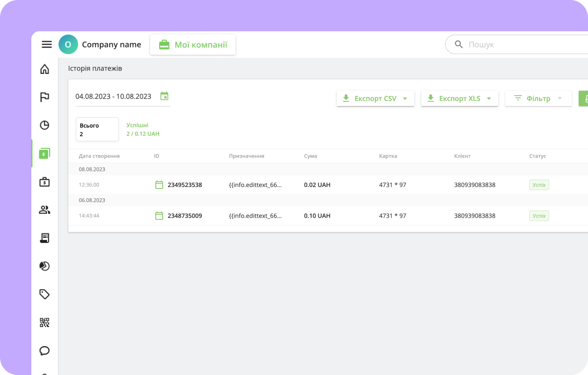Open payment ID 2348735009

[x=184, y=216]
